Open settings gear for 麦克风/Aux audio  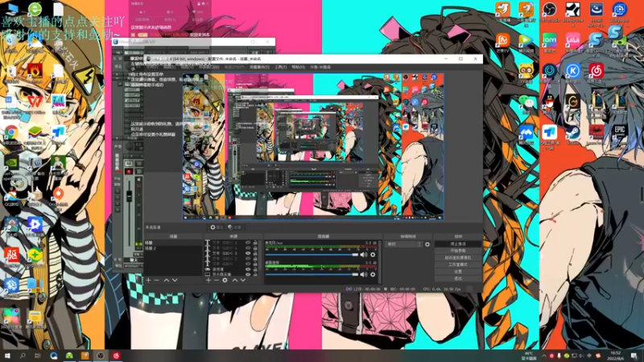click(373, 255)
